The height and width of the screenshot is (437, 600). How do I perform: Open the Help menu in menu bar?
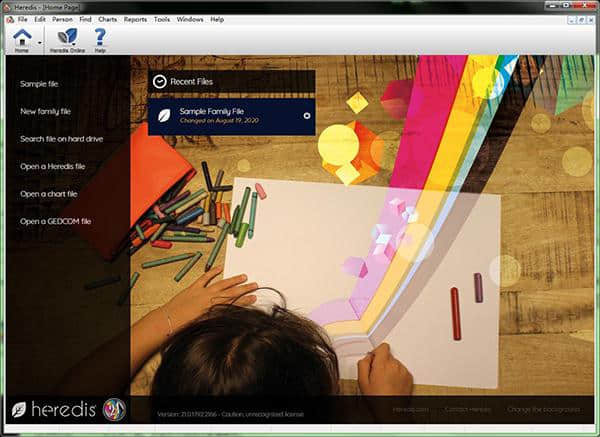(217, 19)
